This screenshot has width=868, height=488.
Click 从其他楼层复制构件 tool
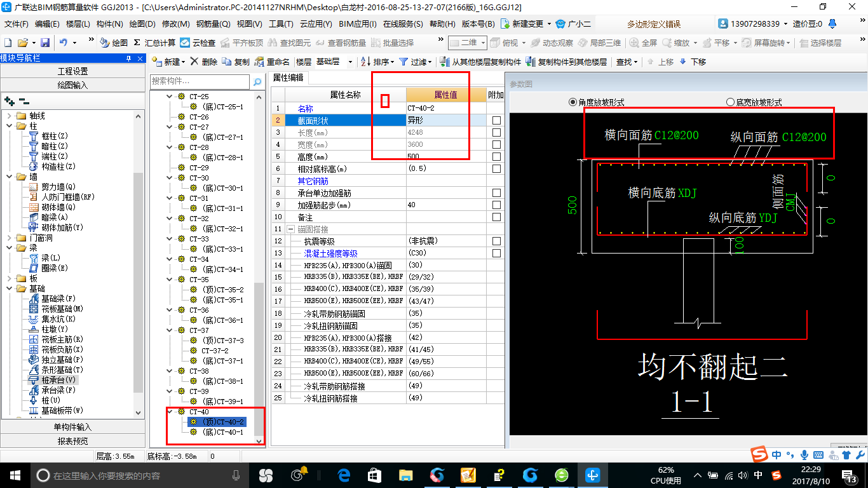point(480,62)
